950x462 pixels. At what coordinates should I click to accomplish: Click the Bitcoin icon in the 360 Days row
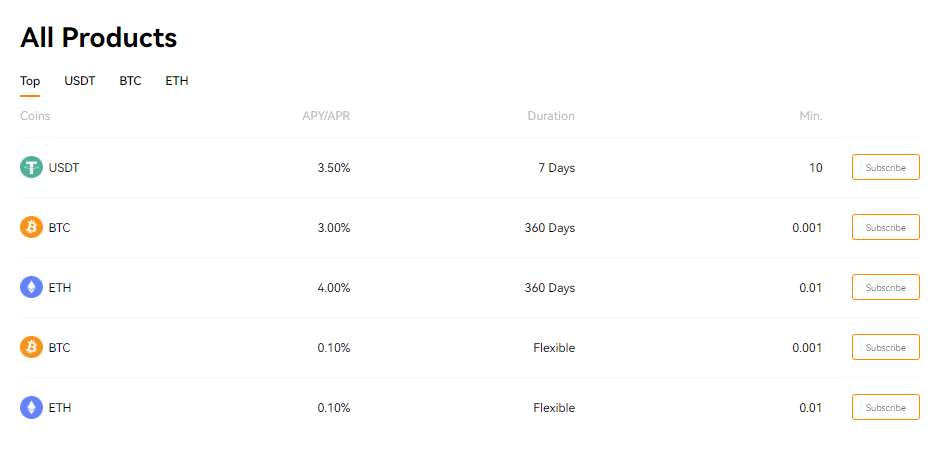tap(32, 227)
